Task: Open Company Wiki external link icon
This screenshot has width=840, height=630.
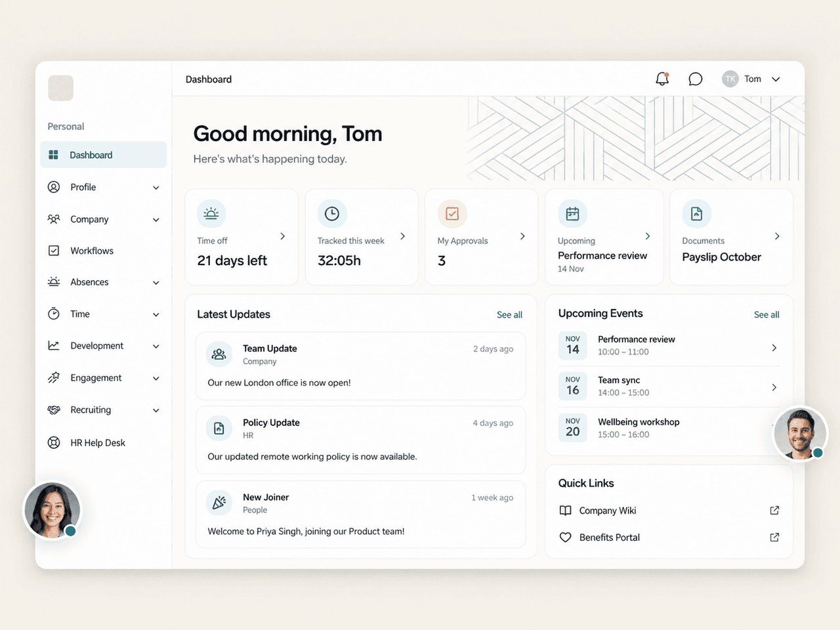Action: pyautogui.click(x=774, y=511)
